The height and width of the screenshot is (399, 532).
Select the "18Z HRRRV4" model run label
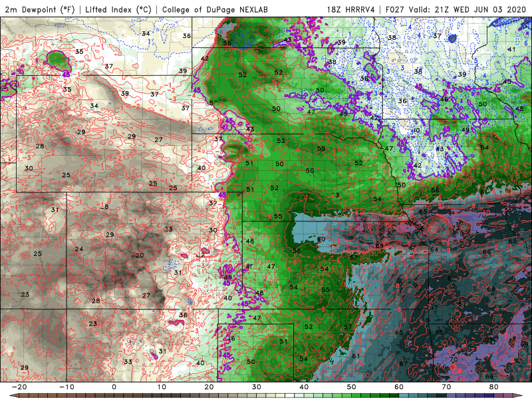[x=350, y=9]
